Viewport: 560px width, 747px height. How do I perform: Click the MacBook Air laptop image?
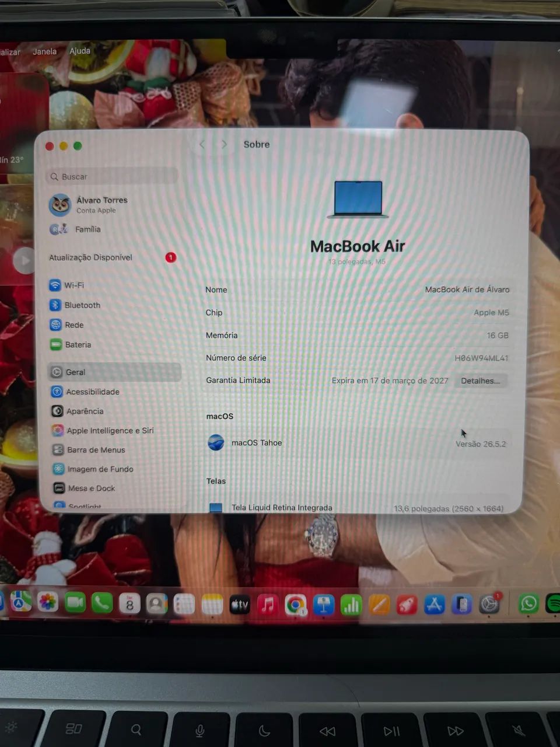pos(358,200)
